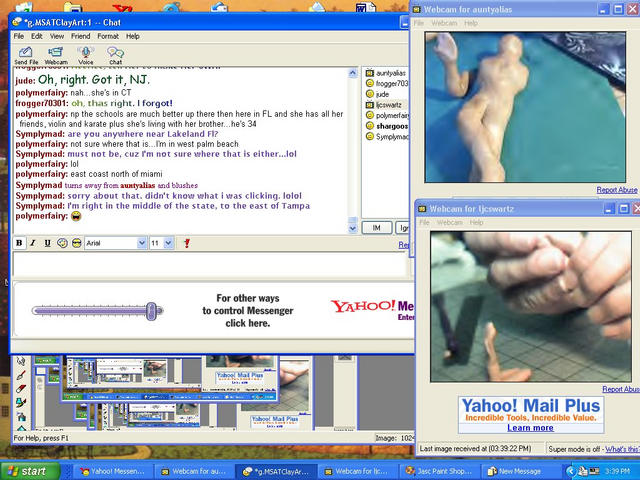Open Webcam menu in ljcswartz webcam window
Viewport: 640px width, 480px height.
(x=450, y=222)
